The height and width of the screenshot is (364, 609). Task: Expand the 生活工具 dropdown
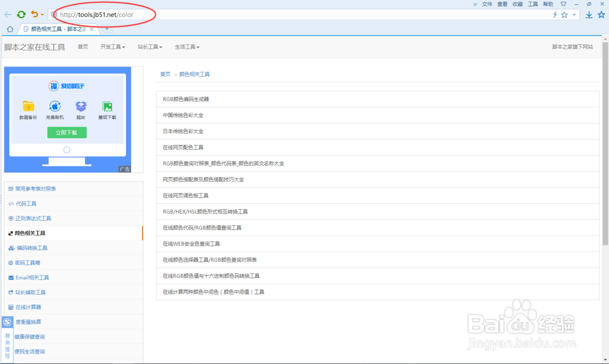[187, 46]
